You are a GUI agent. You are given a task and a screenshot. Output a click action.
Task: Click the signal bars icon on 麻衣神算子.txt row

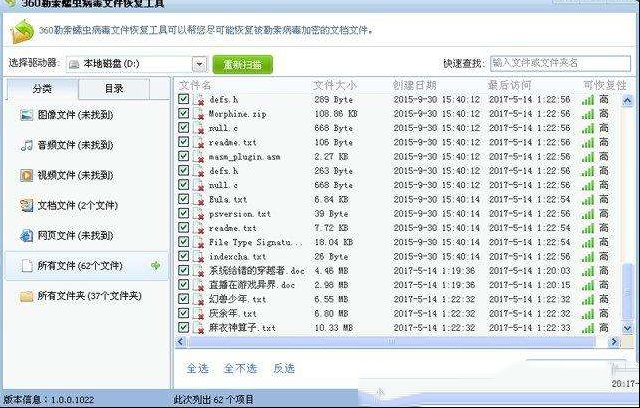click(588, 328)
